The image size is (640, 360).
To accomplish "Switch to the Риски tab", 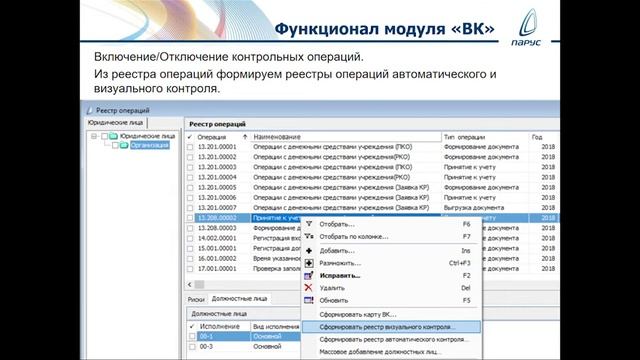I will (x=196, y=299).
